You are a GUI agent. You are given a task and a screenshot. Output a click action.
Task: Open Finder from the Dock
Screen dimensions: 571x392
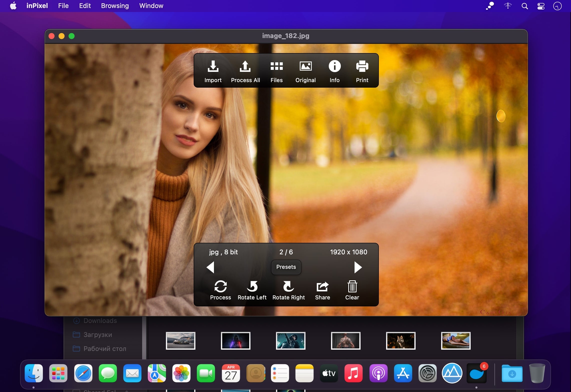[x=34, y=373]
